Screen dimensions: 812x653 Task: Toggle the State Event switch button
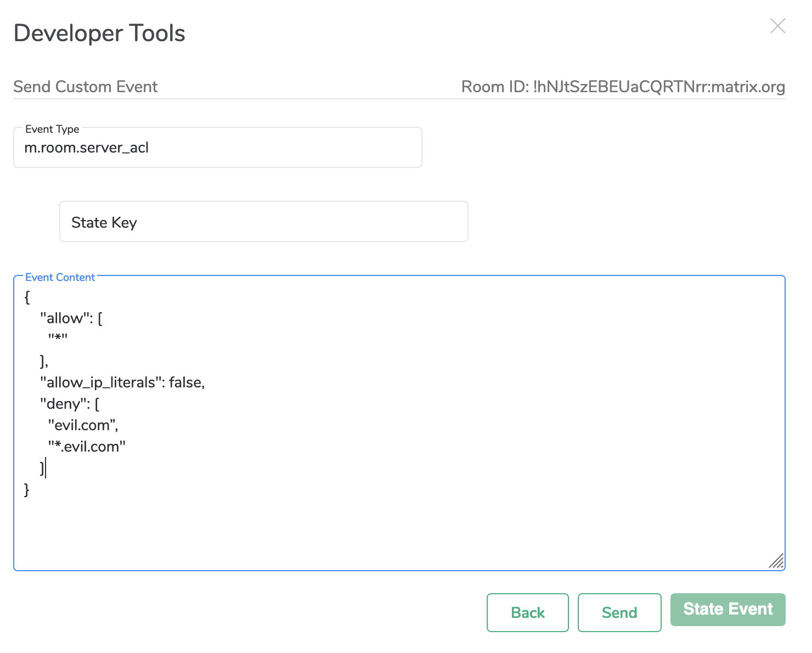(x=728, y=610)
